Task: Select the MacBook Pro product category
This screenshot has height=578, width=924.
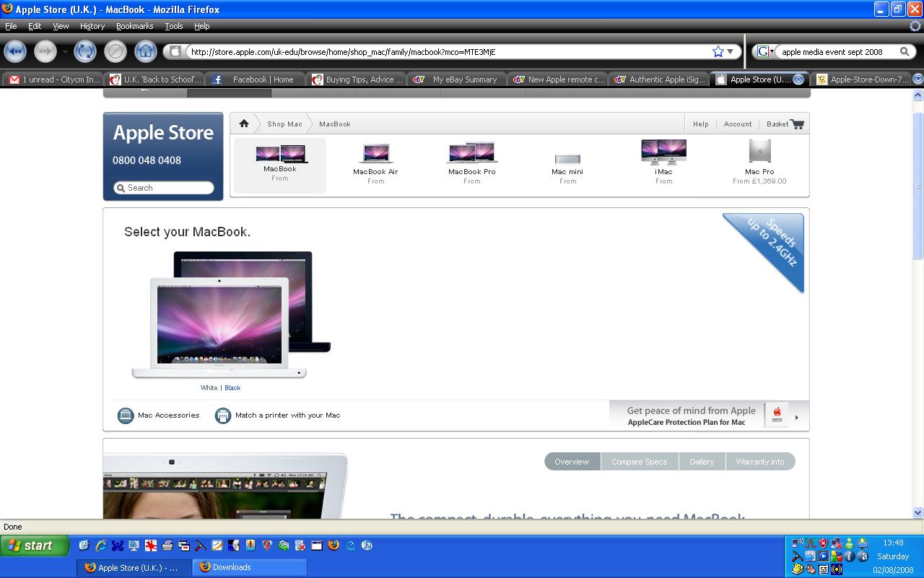Action: 472,165
